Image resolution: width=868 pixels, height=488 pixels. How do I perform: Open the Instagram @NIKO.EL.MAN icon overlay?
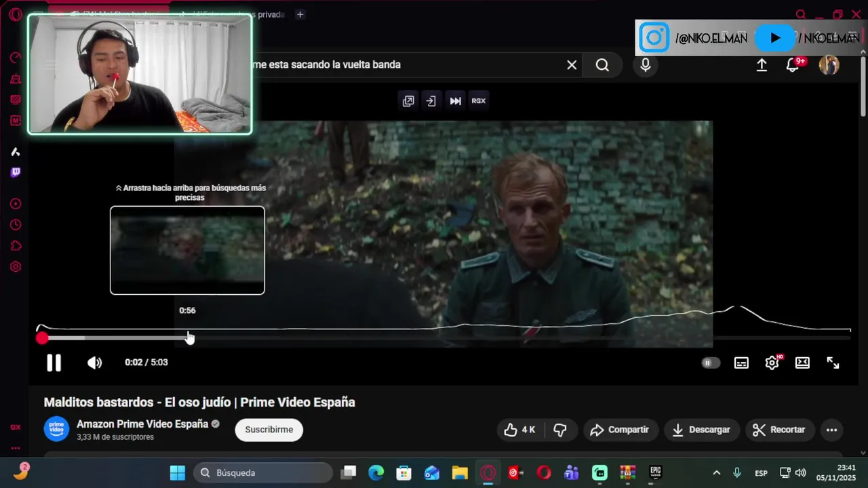click(654, 38)
